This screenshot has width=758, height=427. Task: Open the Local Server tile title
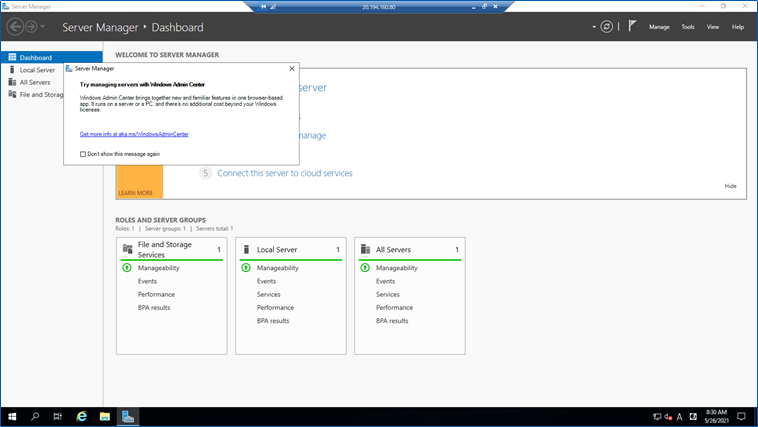click(x=277, y=250)
